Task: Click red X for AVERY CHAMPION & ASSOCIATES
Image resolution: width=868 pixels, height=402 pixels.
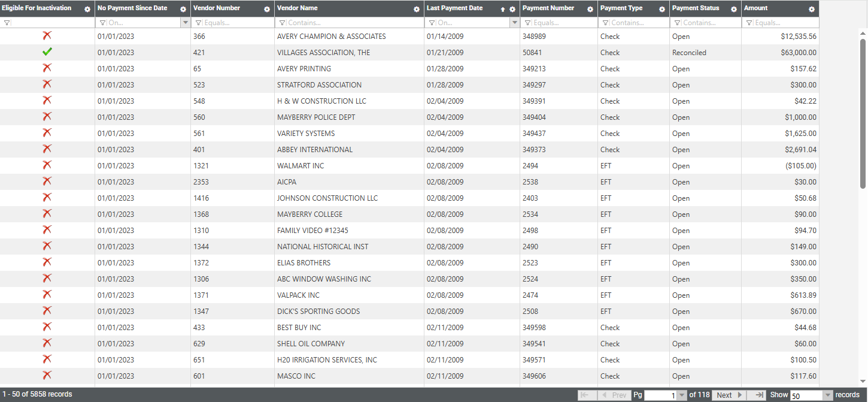Action: coord(47,36)
